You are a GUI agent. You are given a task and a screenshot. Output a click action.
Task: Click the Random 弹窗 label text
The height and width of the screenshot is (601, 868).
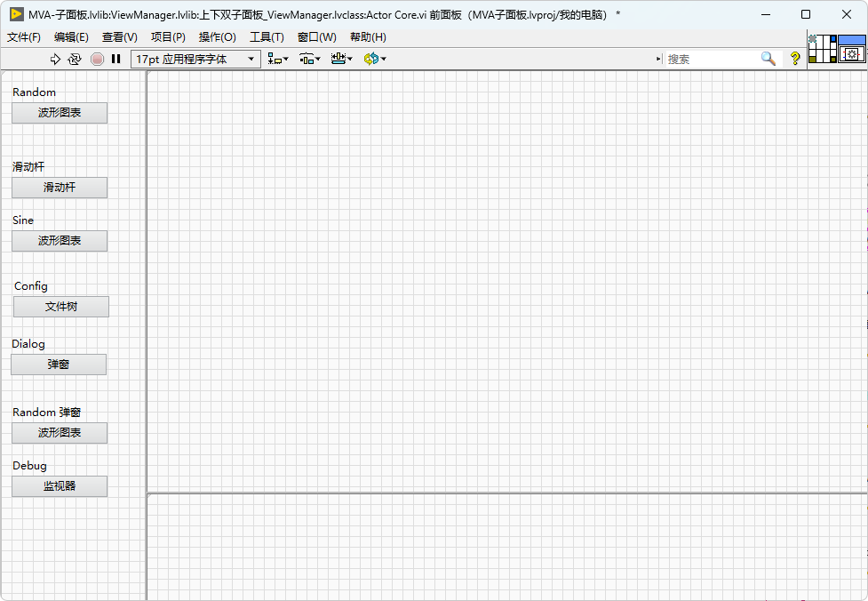(x=47, y=413)
